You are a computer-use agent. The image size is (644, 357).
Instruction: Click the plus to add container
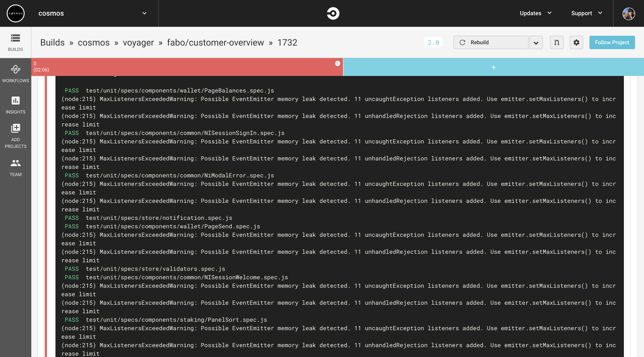click(494, 67)
